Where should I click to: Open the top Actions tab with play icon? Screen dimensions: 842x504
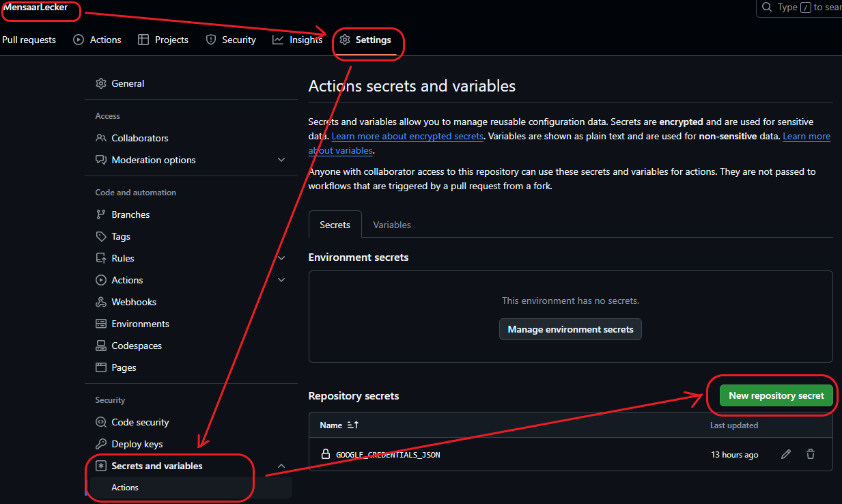(98, 40)
